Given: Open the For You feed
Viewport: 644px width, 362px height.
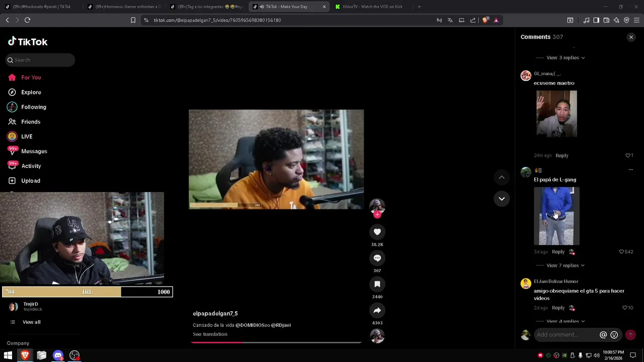Looking at the screenshot, I should coord(31,77).
